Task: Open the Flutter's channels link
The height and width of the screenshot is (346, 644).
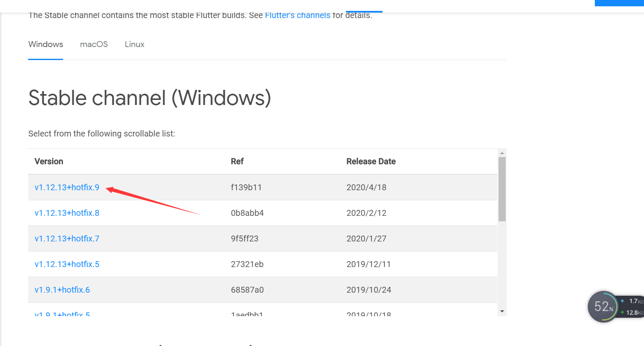Action: click(x=297, y=16)
